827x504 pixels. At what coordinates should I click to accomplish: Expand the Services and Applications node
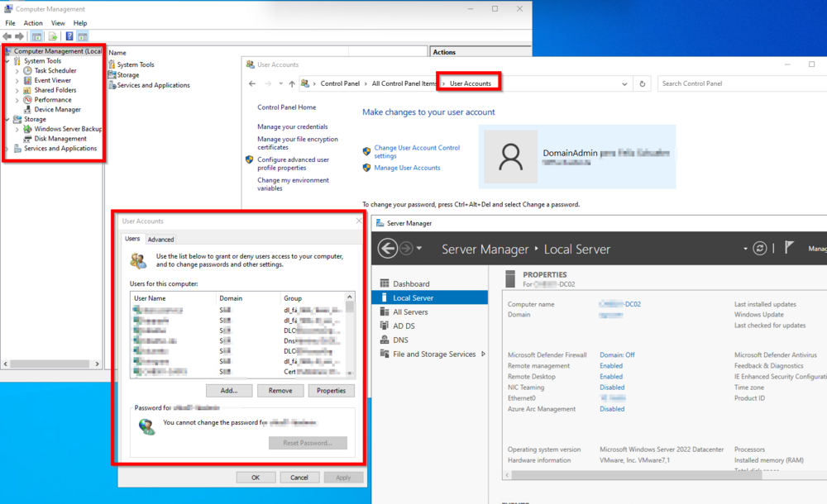coord(7,149)
